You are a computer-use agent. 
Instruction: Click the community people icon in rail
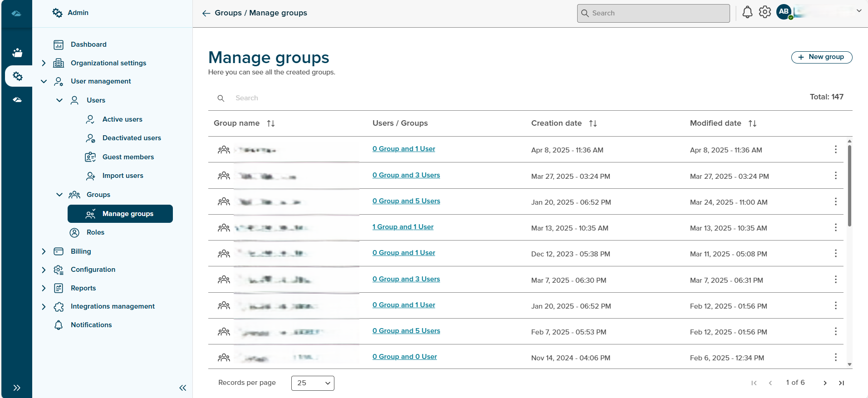click(x=17, y=53)
